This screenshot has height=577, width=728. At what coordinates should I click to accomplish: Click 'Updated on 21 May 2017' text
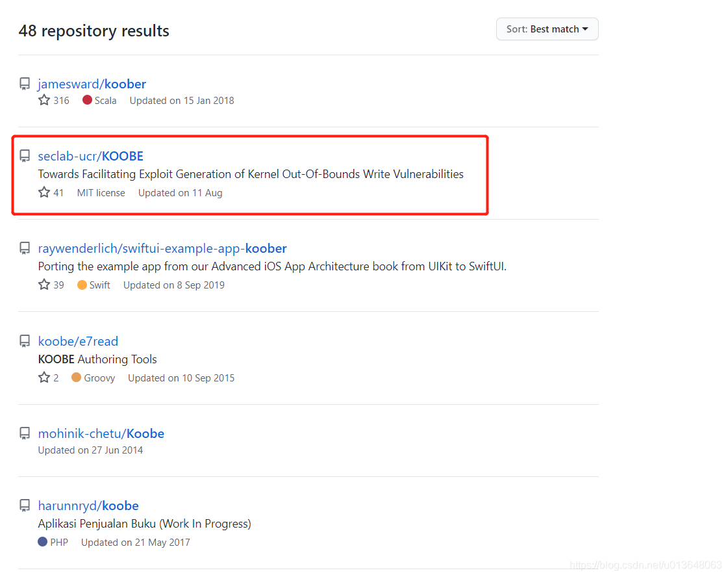click(x=136, y=543)
